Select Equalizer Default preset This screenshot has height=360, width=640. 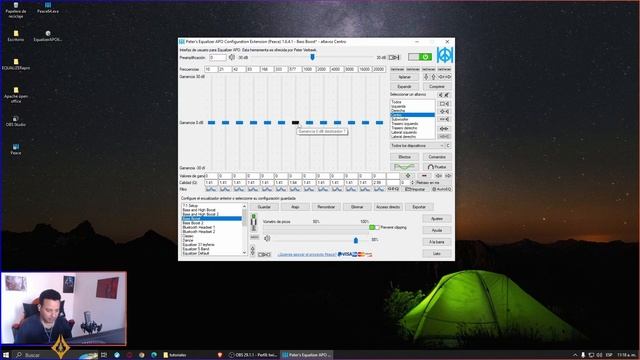tap(212, 253)
